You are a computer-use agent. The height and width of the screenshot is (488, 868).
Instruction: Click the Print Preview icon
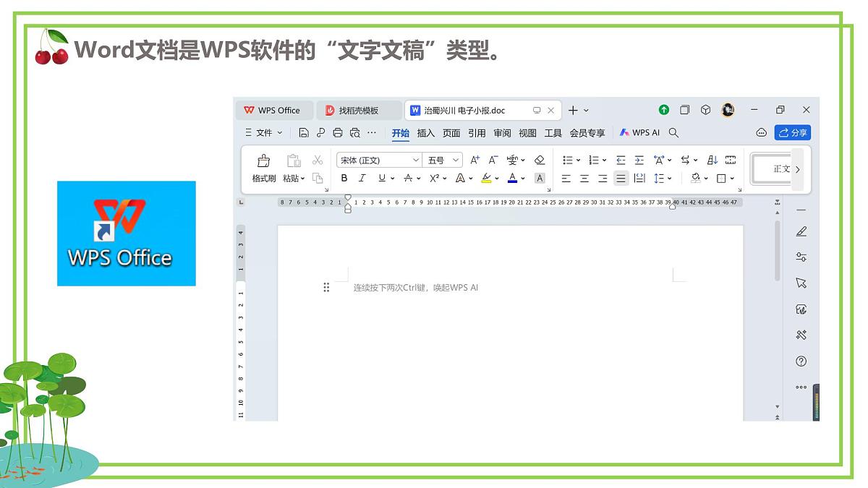[354, 132]
